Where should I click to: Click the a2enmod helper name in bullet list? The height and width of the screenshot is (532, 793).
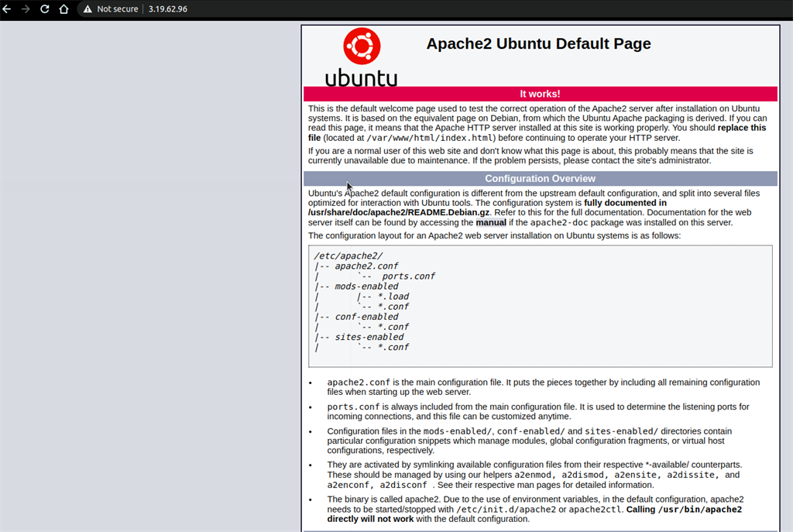click(533, 475)
